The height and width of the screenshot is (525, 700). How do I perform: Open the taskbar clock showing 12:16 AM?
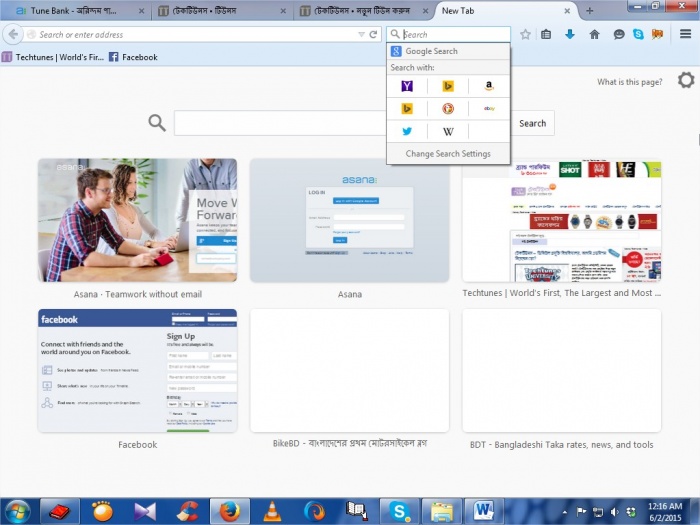click(665, 512)
